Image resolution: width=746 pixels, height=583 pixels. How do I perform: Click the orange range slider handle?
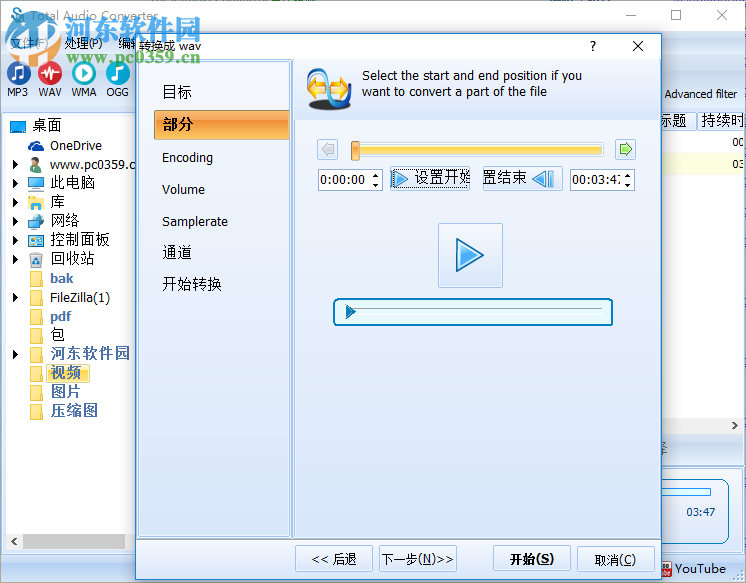355,150
